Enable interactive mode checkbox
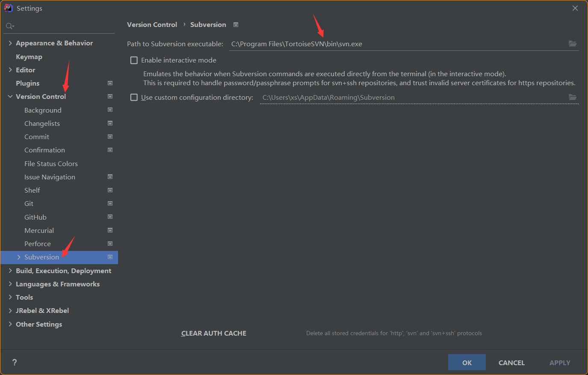The image size is (588, 375). (x=134, y=60)
